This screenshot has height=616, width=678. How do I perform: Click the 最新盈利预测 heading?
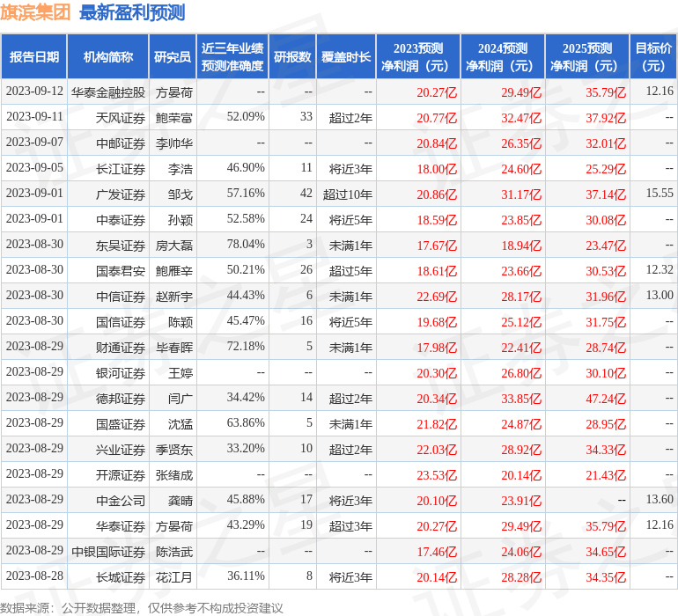pyautogui.click(x=132, y=12)
